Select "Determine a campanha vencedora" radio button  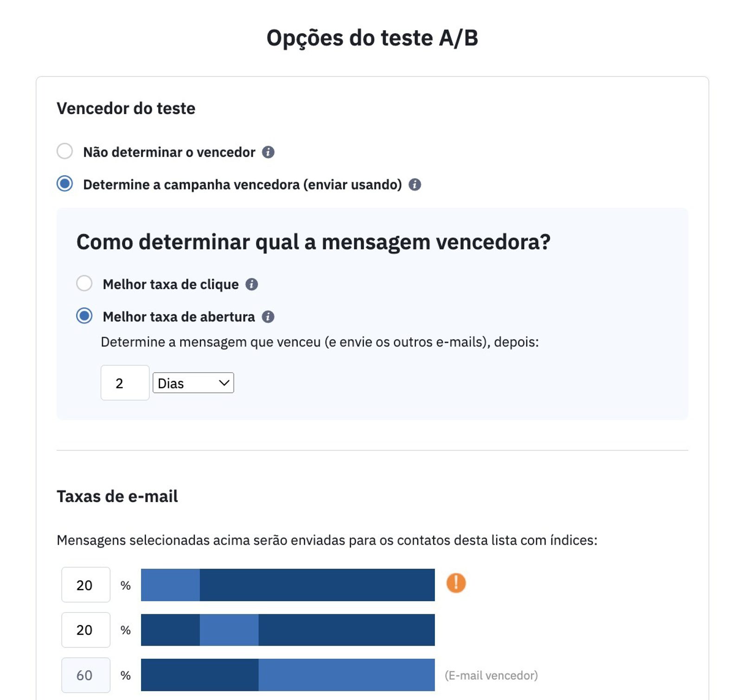pos(65,184)
